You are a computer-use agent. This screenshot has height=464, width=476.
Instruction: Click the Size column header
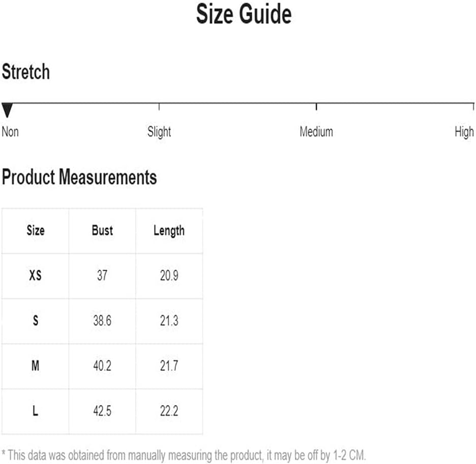(x=36, y=230)
